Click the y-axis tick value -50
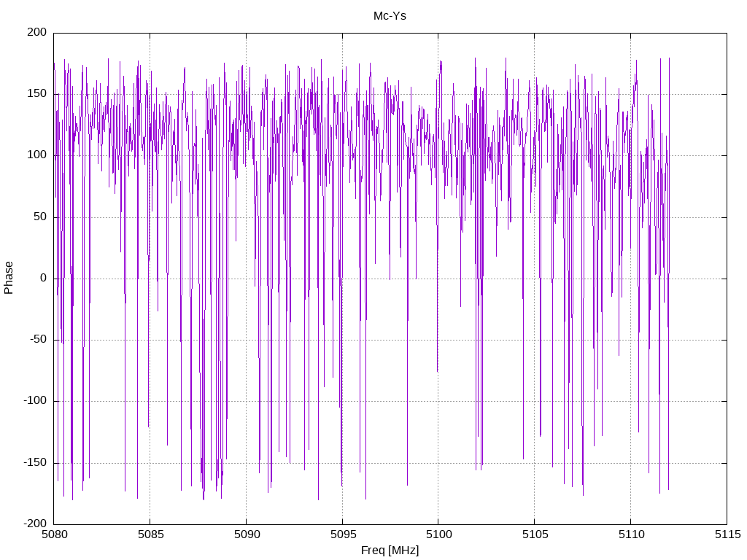The width and height of the screenshot is (747, 560). click(39, 340)
